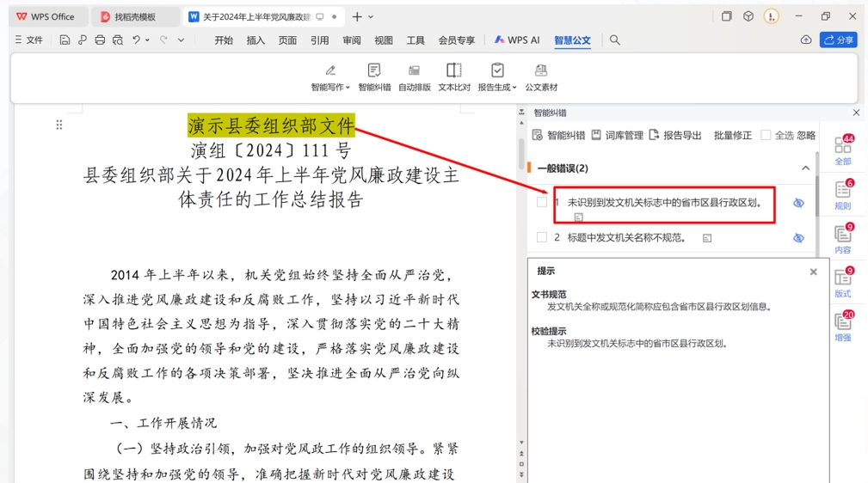Click the save icon in quick toolbar
Viewport: 868px width, 483px height.
(x=65, y=40)
